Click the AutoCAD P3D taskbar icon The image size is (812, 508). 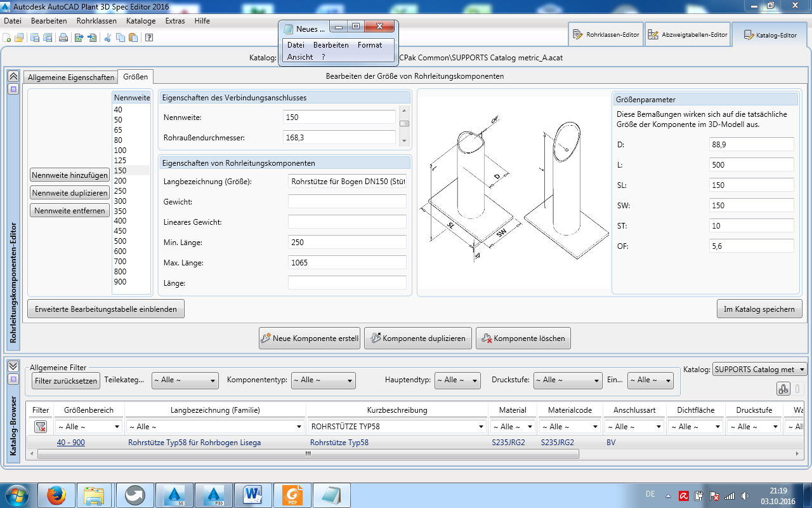point(213,495)
